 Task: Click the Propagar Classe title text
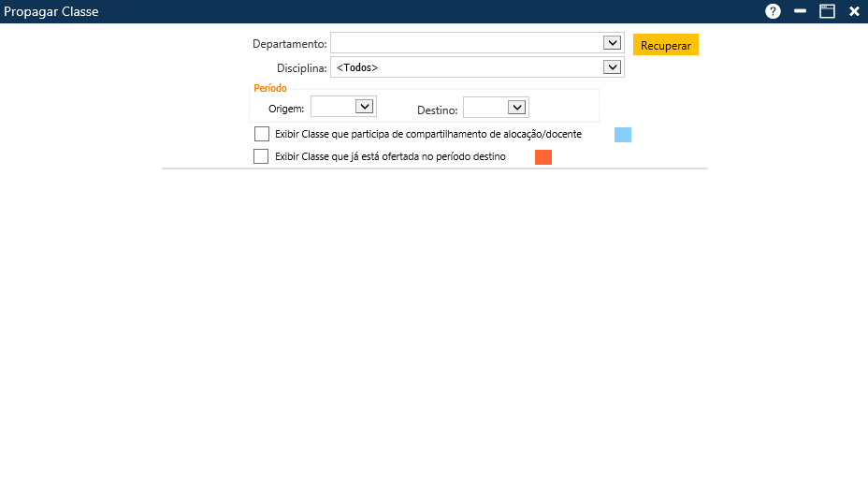point(51,12)
